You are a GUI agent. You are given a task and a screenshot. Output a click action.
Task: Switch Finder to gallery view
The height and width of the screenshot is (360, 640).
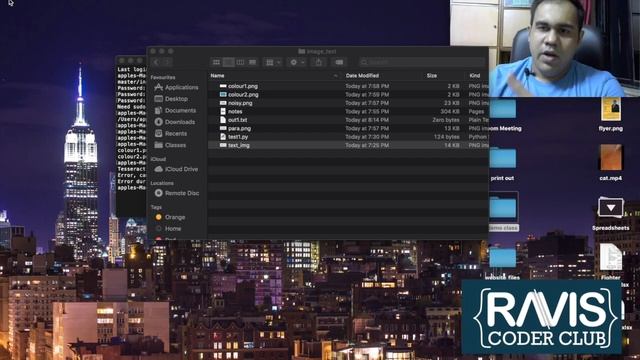252,62
